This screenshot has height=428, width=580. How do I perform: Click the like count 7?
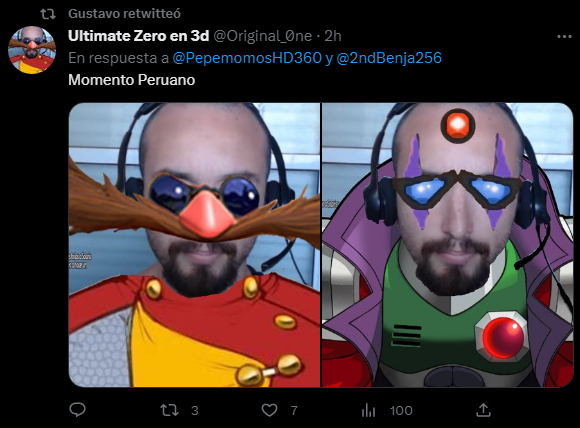pyautogui.click(x=294, y=411)
